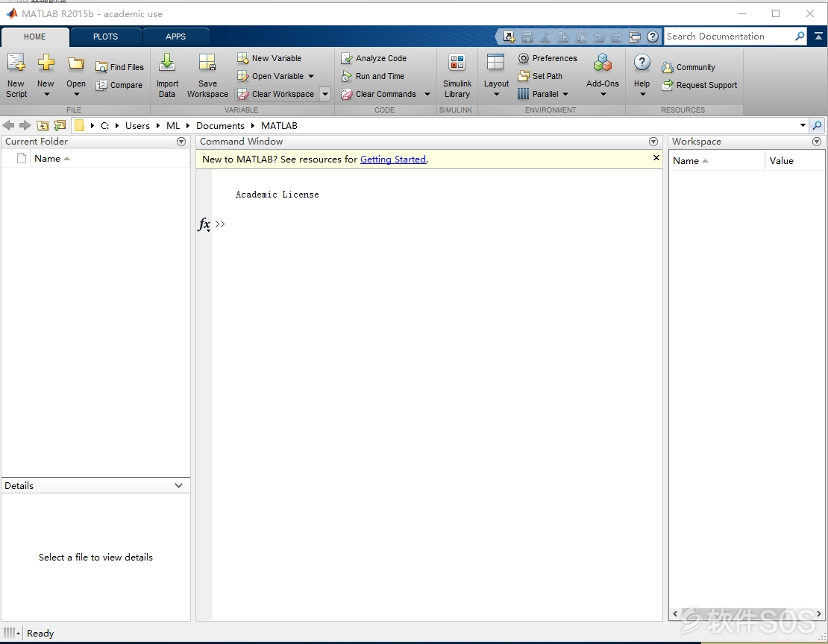Screen dimensions: 828x644
Task: Click the Save icon in quick access toolbar
Action: (527, 37)
